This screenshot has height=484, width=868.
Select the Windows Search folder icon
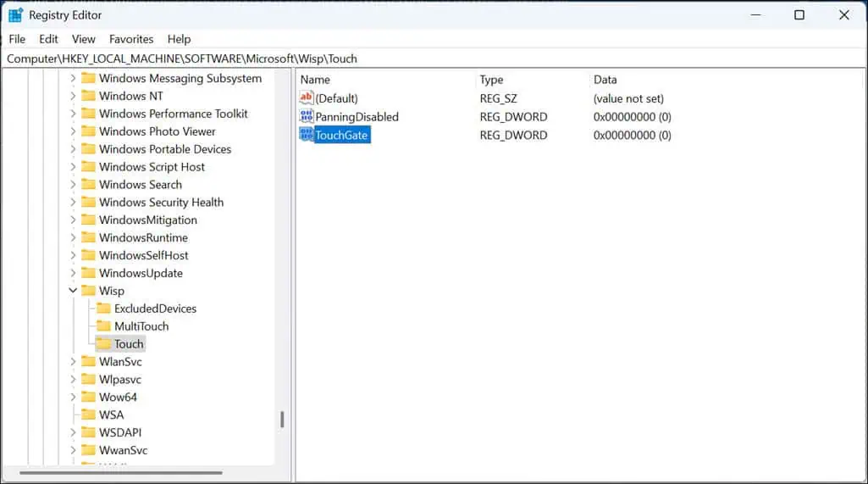click(x=88, y=185)
